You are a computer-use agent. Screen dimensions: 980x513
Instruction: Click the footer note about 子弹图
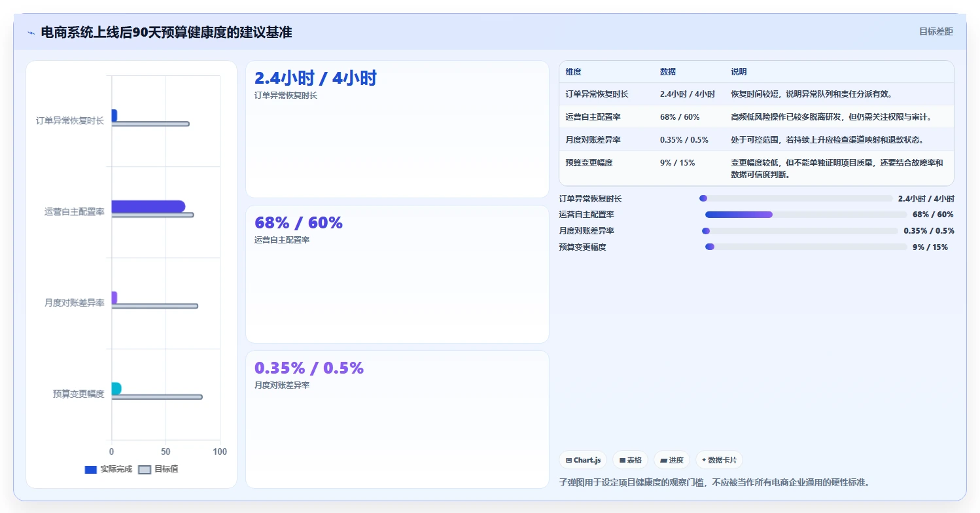pyautogui.click(x=714, y=482)
